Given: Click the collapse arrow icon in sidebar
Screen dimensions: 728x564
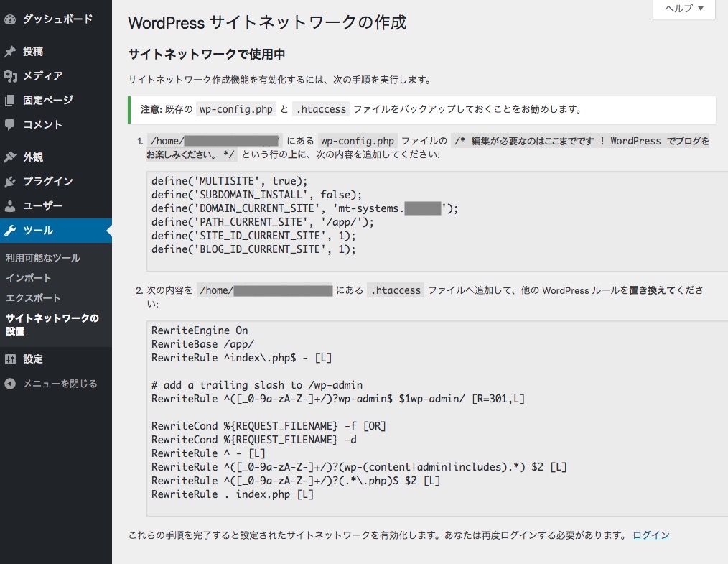Looking at the screenshot, I should click(10, 384).
